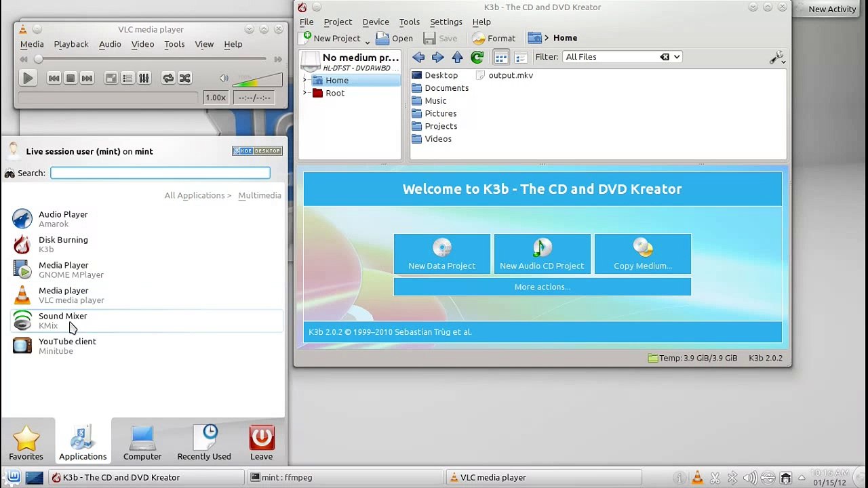Switch to Recently Used tab
868x488 pixels.
[204, 443]
